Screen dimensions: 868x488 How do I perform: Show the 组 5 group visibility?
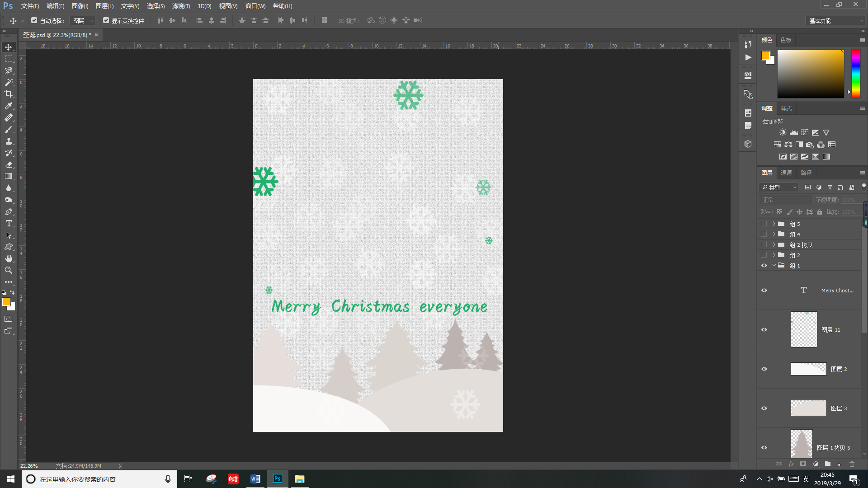pyautogui.click(x=764, y=224)
